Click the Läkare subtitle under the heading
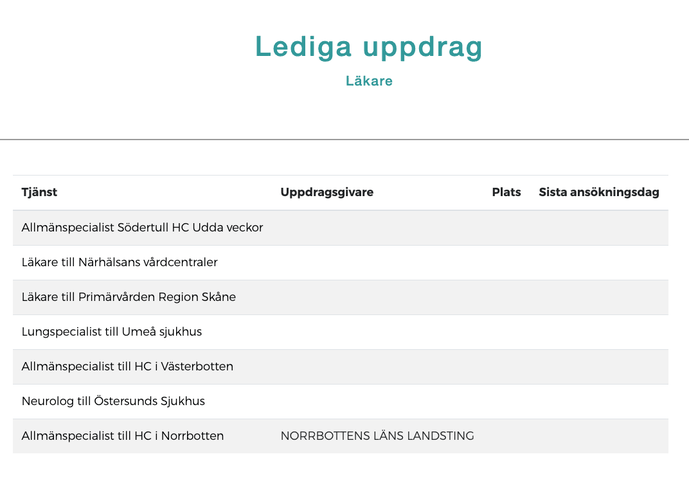The height and width of the screenshot is (481, 689). 369,81
